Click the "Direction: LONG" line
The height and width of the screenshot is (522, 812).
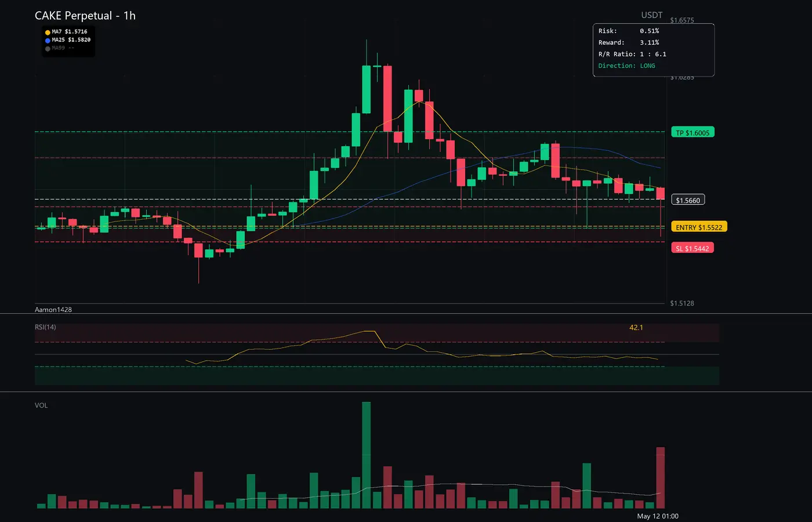click(627, 66)
